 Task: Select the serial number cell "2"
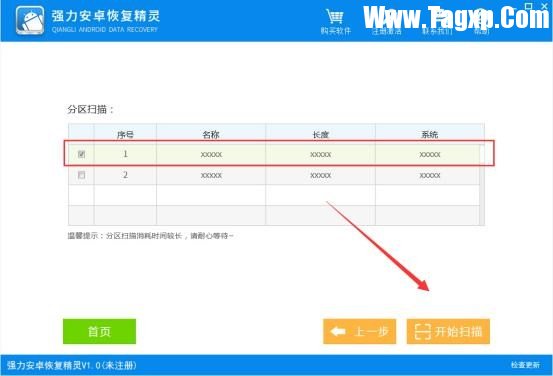coord(125,175)
